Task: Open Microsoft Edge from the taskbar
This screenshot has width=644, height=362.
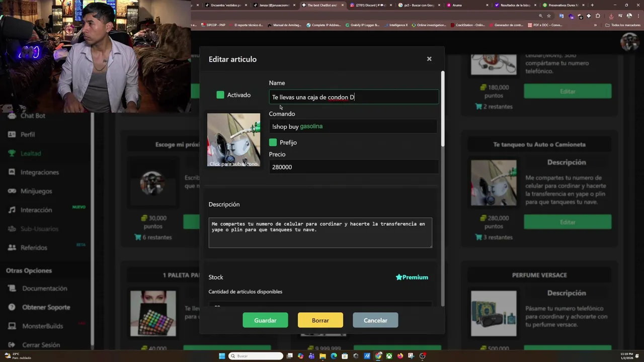Action: 334,356
